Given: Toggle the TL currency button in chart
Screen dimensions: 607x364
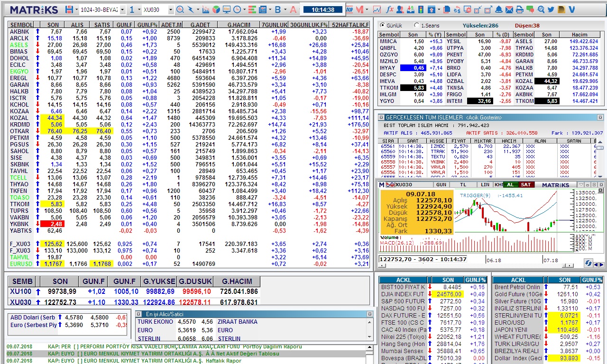Looking at the screenshot, I should click(463, 184).
